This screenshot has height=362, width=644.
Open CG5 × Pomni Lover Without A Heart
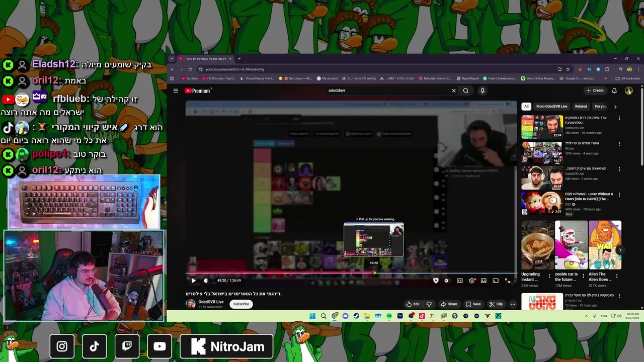(x=589, y=196)
